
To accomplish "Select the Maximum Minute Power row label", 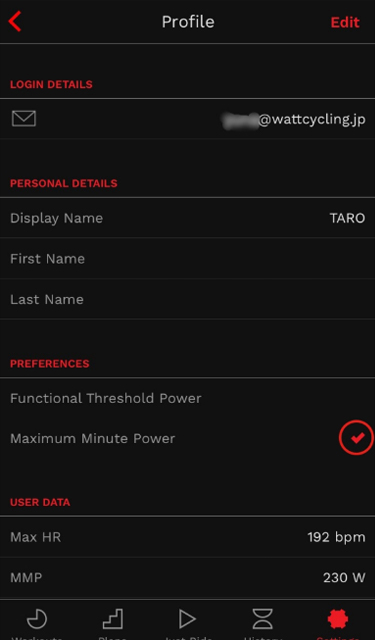I will pos(93,438).
